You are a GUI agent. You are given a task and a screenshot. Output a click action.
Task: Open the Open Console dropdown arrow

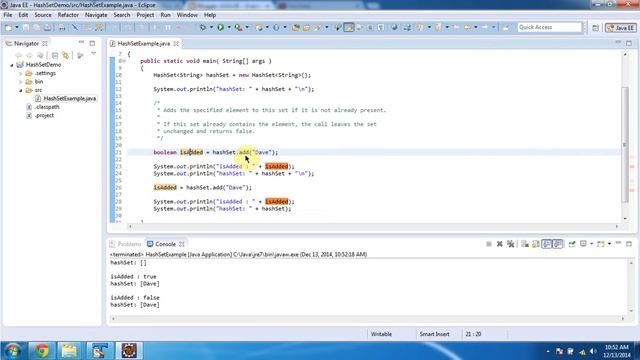click(609, 244)
